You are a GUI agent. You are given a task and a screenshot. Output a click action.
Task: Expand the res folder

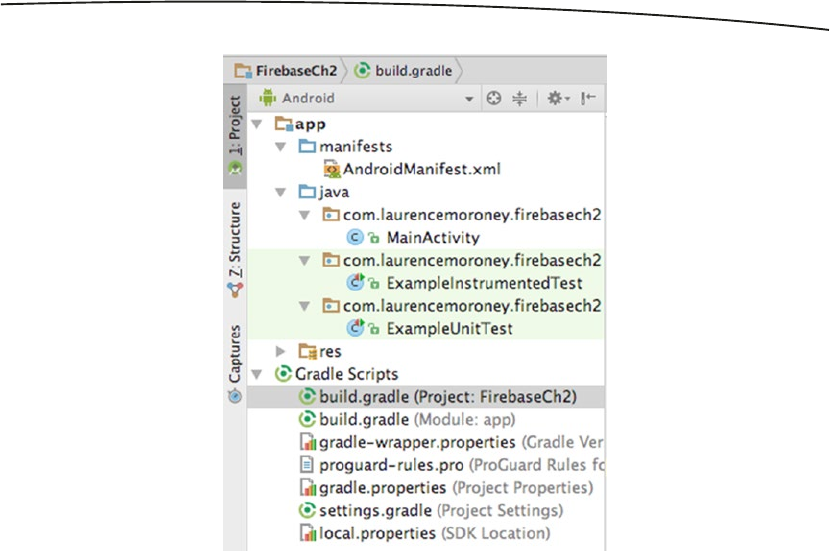tap(281, 351)
